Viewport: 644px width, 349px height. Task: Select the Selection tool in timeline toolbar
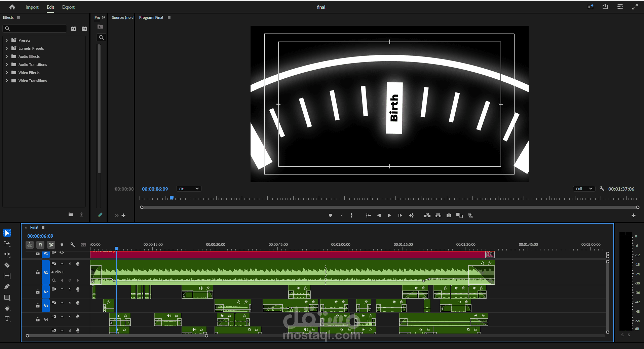coord(7,232)
